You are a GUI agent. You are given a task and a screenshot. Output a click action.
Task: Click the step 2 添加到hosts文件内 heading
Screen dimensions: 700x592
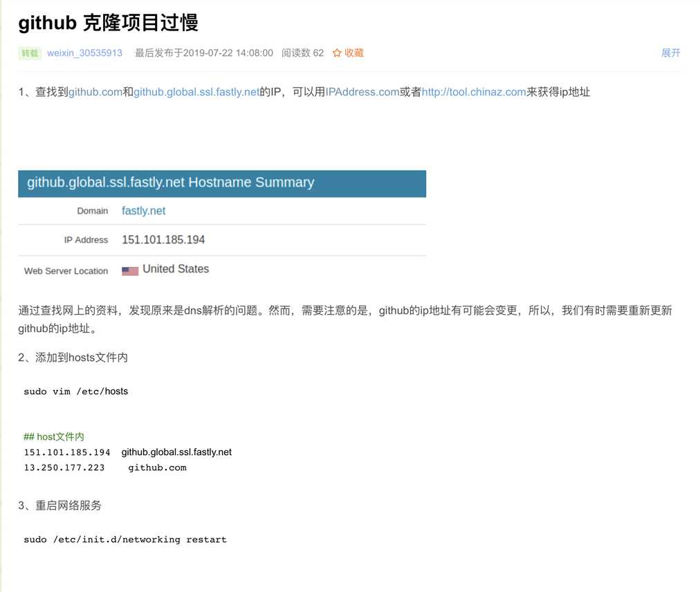(x=73, y=358)
